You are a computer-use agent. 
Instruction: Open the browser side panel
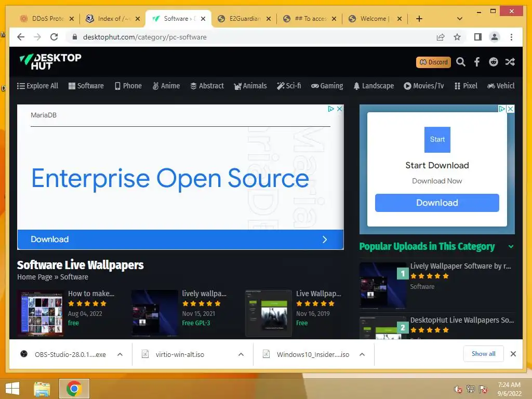coord(478,37)
